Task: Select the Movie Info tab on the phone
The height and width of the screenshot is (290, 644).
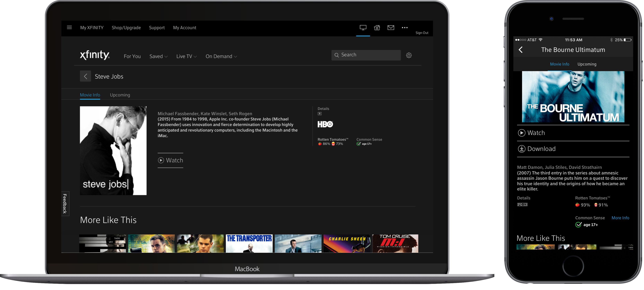Action: pos(559,64)
